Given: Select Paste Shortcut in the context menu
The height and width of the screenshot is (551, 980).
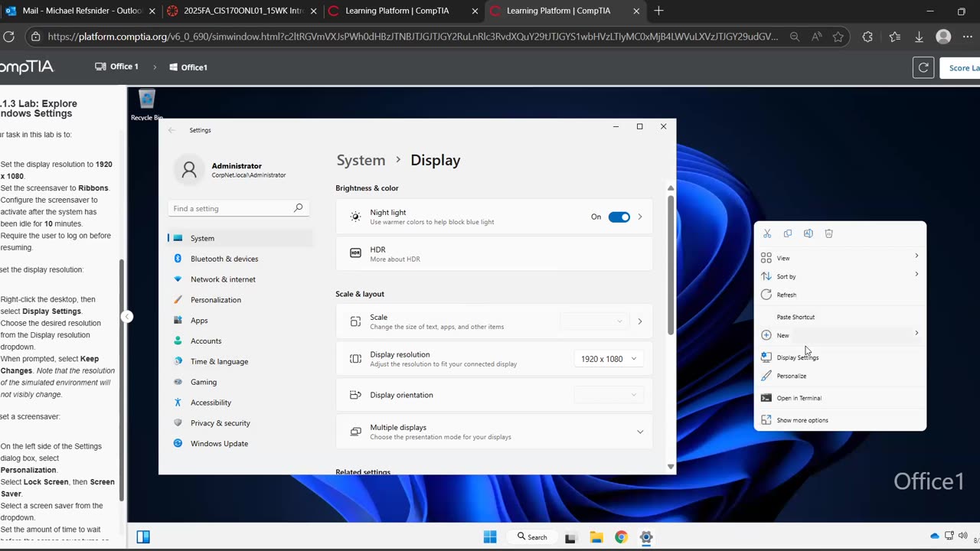Looking at the screenshot, I should click(x=840, y=317).
